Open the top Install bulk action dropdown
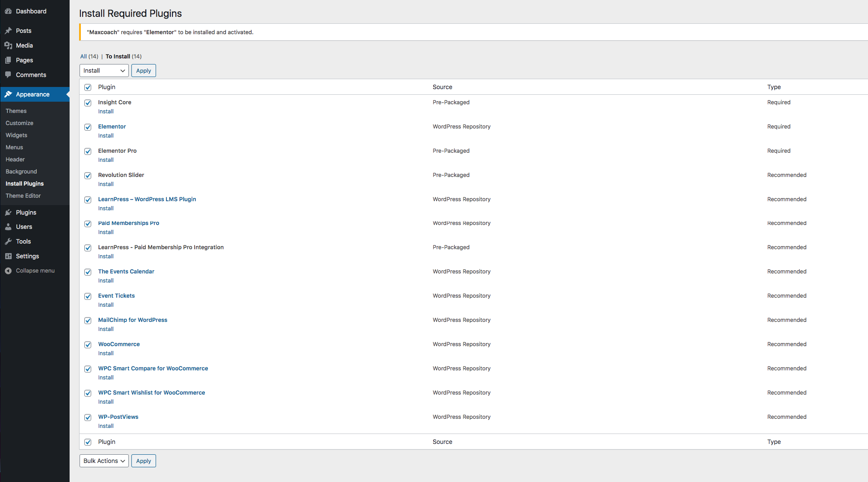The width and height of the screenshot is (868, 482). [x=104, y=71]
